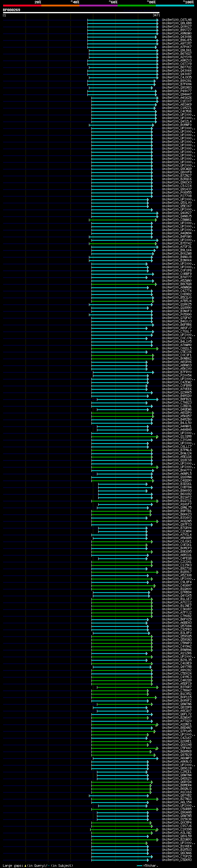197x868 pixels.
Task: Click the UniRef100_C7GPZ9 label
Action: pyautogui.click(x=177, y=856)
